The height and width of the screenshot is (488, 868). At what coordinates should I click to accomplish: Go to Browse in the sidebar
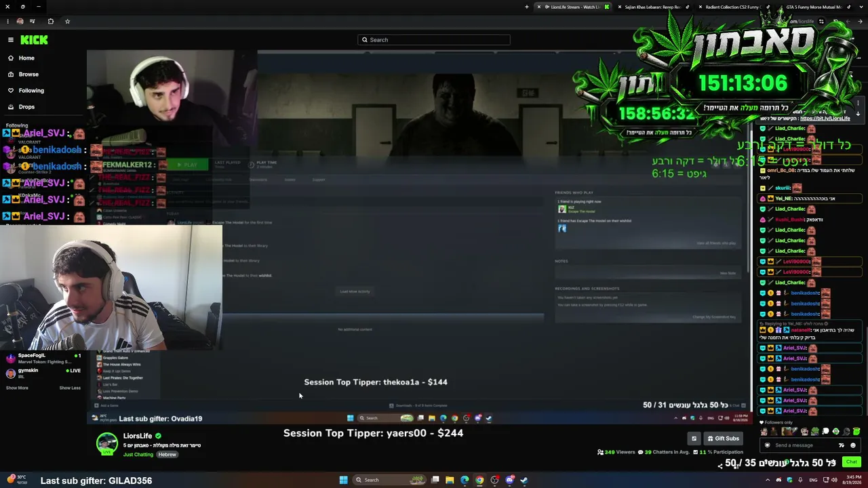point(28,74)
